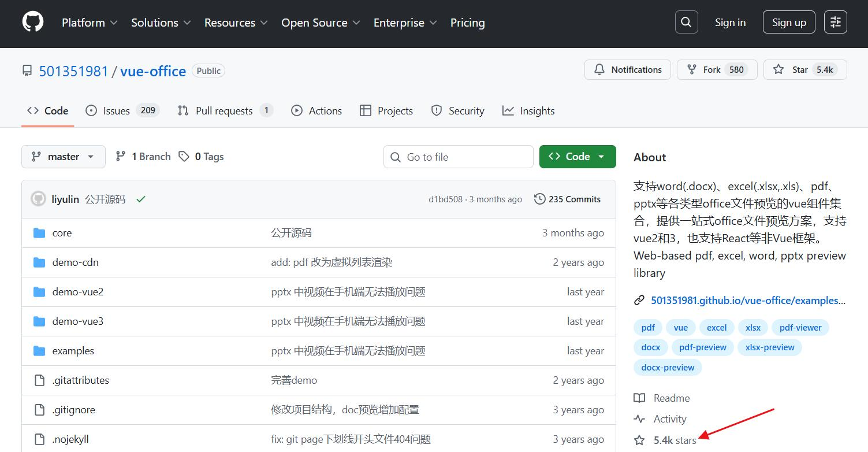Open the 501351981 owner profile link

73,71
